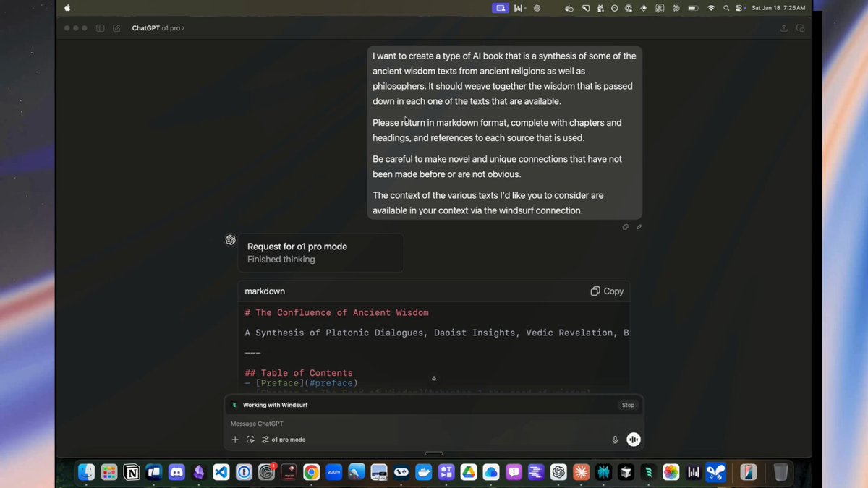Focus the Message ChatGPT input field
868x488 pixels.
(x=434, y=424)
